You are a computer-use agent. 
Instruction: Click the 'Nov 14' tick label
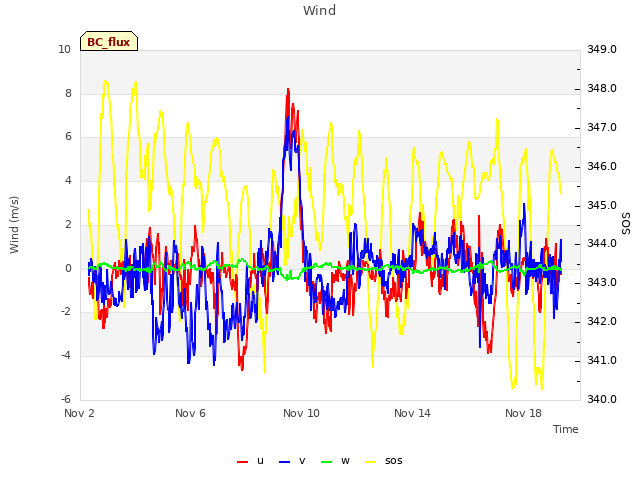pos(412,413)
